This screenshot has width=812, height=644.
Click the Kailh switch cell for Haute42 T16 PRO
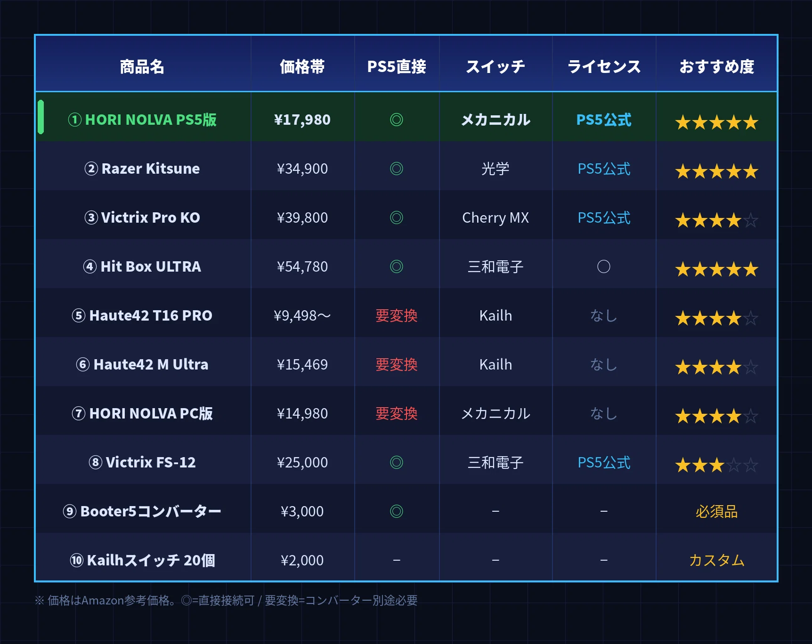[495, 315]
